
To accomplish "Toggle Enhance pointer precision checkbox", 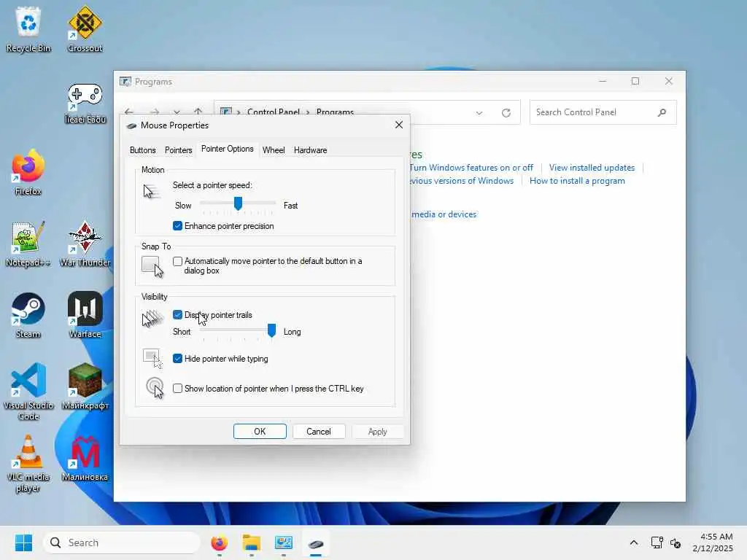I will click(x=177, y=226).
